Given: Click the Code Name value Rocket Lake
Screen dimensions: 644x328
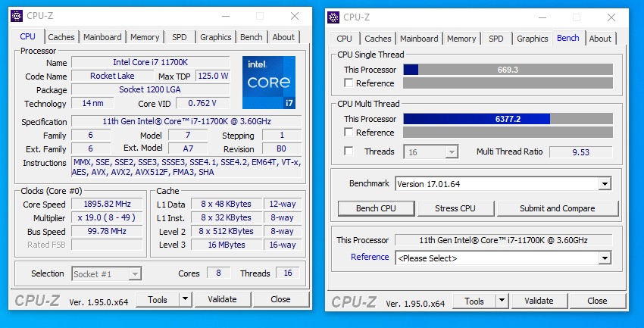Looking at the screenshot, I should coord(113,76).
